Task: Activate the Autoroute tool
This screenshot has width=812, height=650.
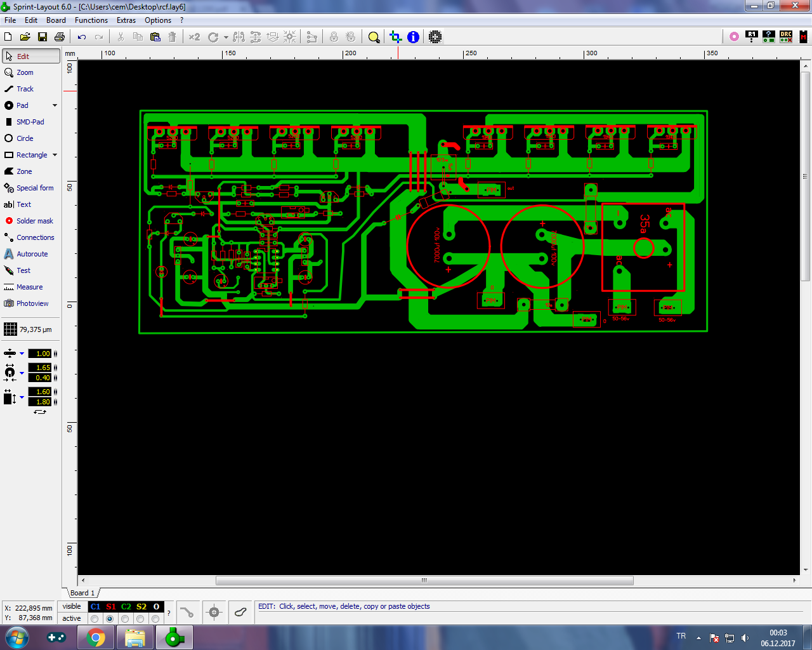Action: 32,254
